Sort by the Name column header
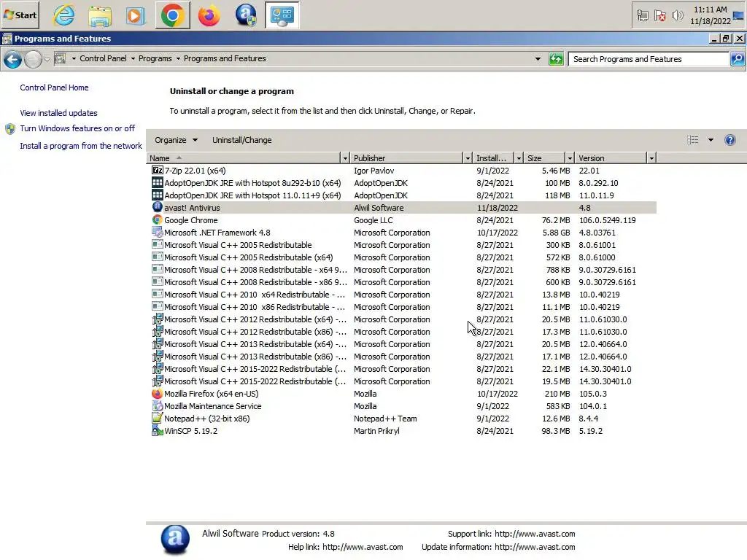The height and width of the screenshot is (560, 747). [x=244, y=158]
